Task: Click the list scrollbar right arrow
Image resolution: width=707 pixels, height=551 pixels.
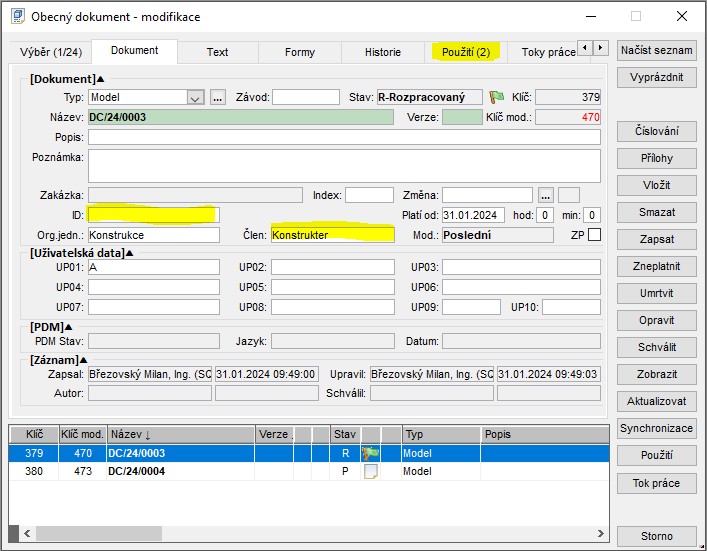Action: [601, 533]
